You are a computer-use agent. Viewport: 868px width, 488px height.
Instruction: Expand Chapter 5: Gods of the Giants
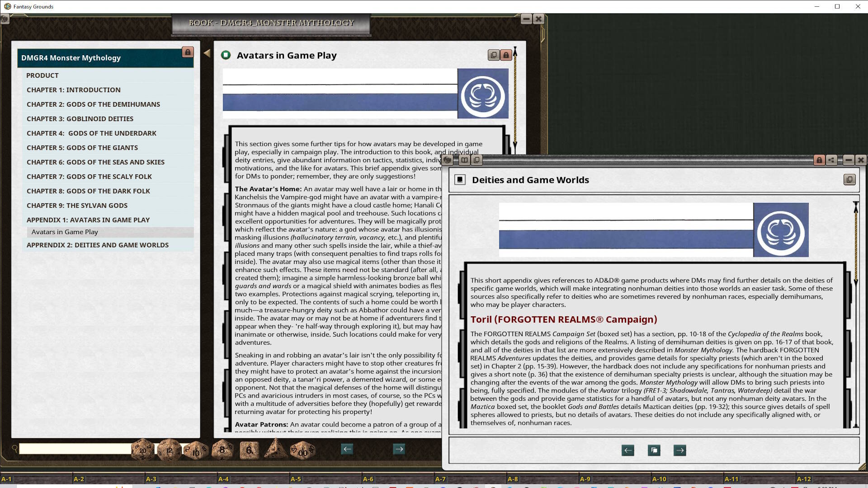pyautogui.click(x=108, y=148)
